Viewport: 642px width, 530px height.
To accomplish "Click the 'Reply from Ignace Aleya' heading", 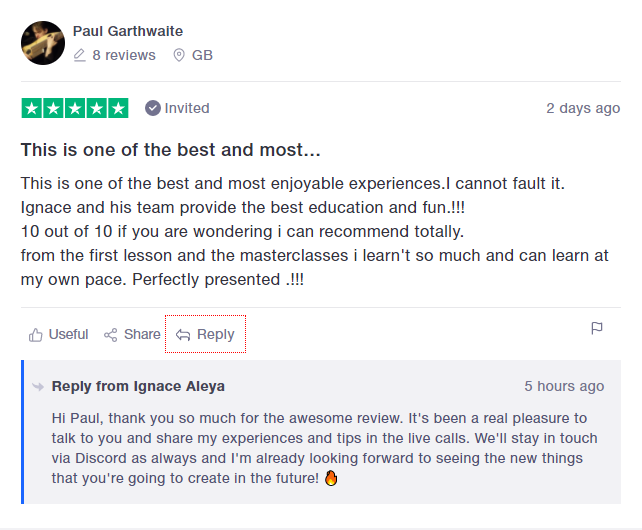I will point(138,386).
